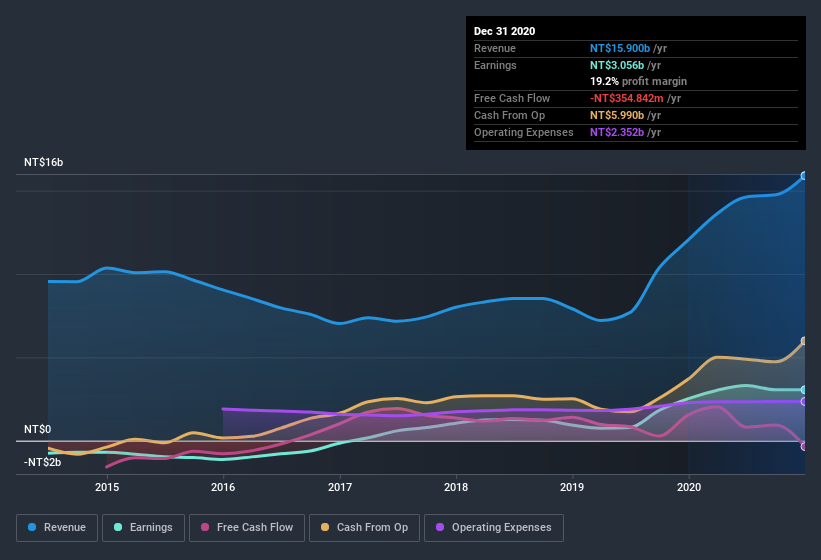The image size is (821, 560).
Task: Click the Cash From Op endpoint marker
Action: 804,341
